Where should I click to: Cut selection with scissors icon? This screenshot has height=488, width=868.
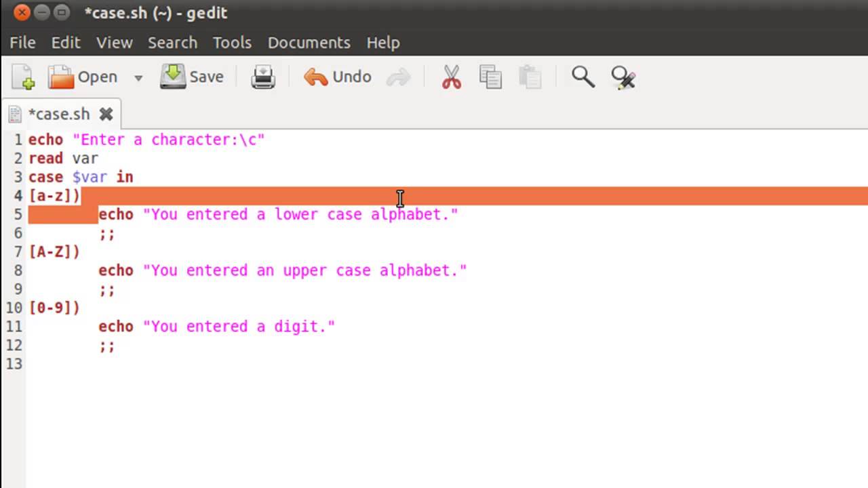coord(451,77)
